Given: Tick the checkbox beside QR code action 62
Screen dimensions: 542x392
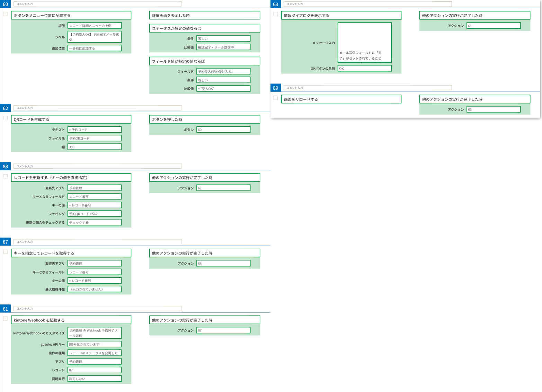Looking at the screenshot, I should (6, 118).
